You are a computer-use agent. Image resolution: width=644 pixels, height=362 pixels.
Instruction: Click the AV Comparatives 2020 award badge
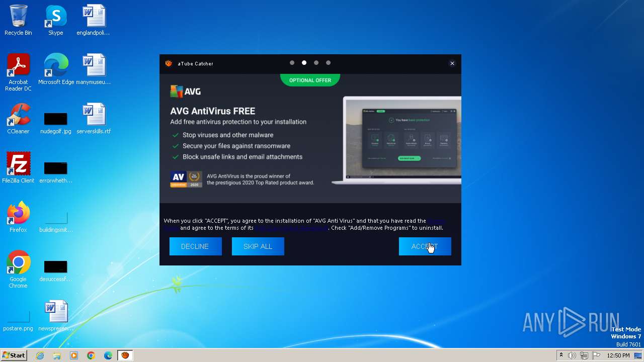186,179
